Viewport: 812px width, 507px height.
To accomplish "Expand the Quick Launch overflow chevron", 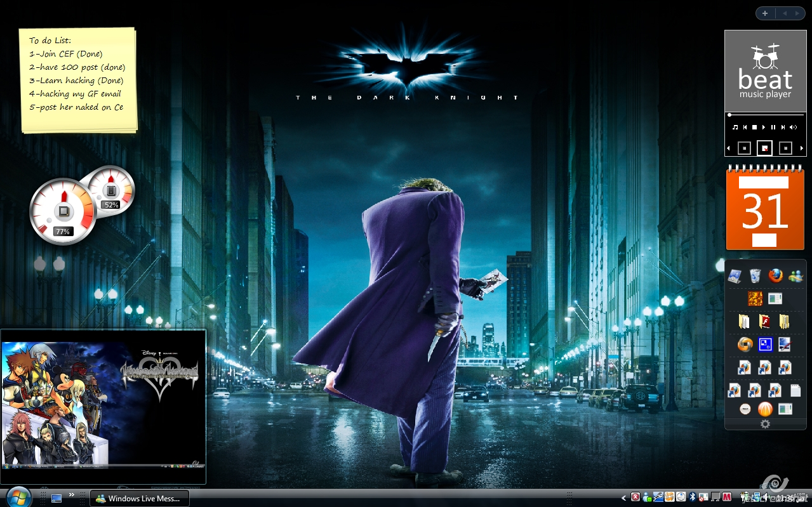I will pyautogui.click(x=72, y=494).
